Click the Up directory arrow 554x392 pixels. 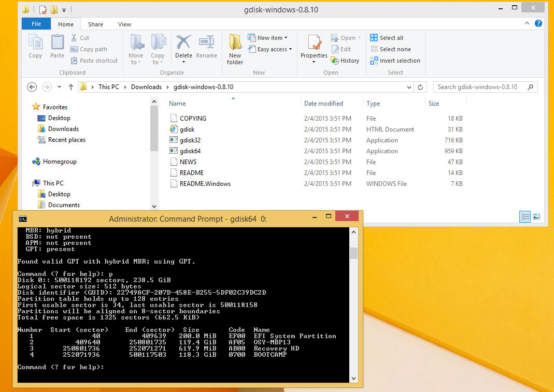point(71,87)
